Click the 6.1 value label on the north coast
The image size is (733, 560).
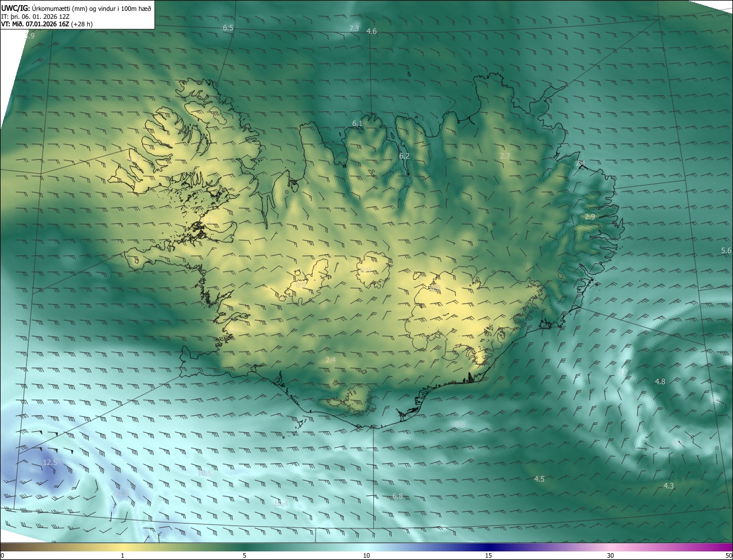[357, 124]
